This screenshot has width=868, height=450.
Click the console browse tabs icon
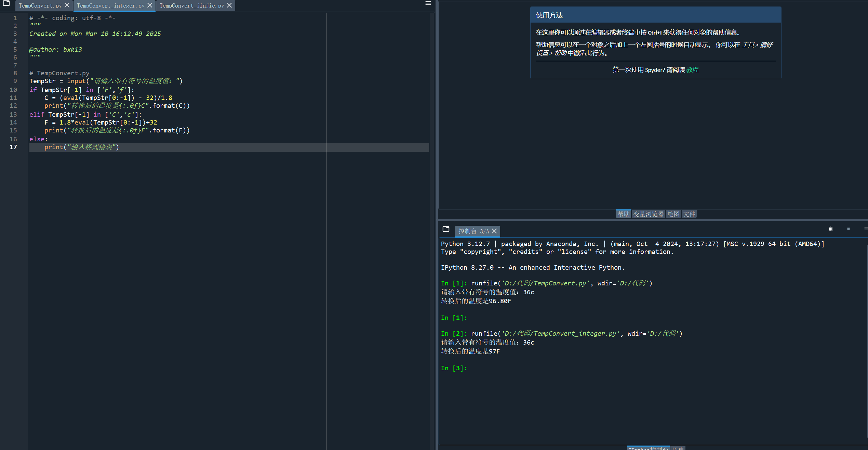coord(446,229)
